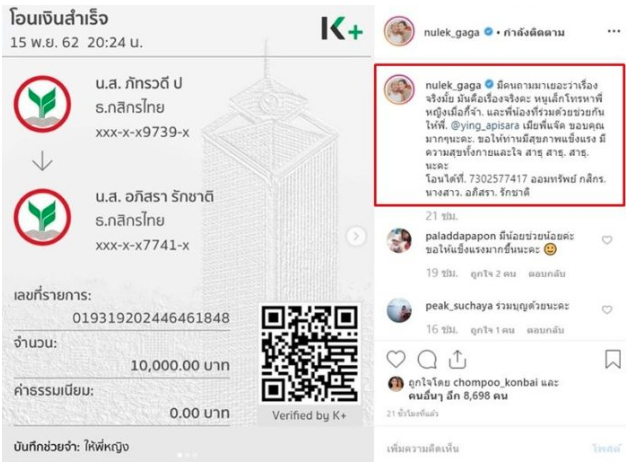The image size is (629, 469).
Task: Open the three-dot options menu
Action: (614, 31)
